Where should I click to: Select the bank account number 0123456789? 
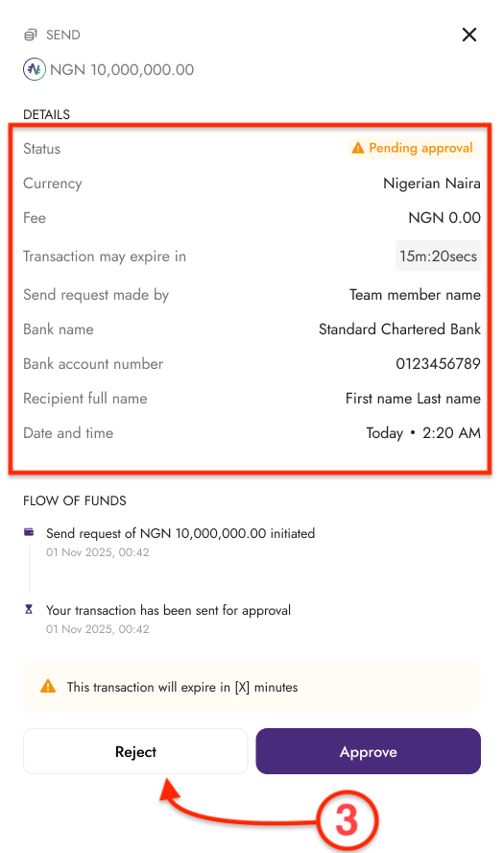click(438, 363)
